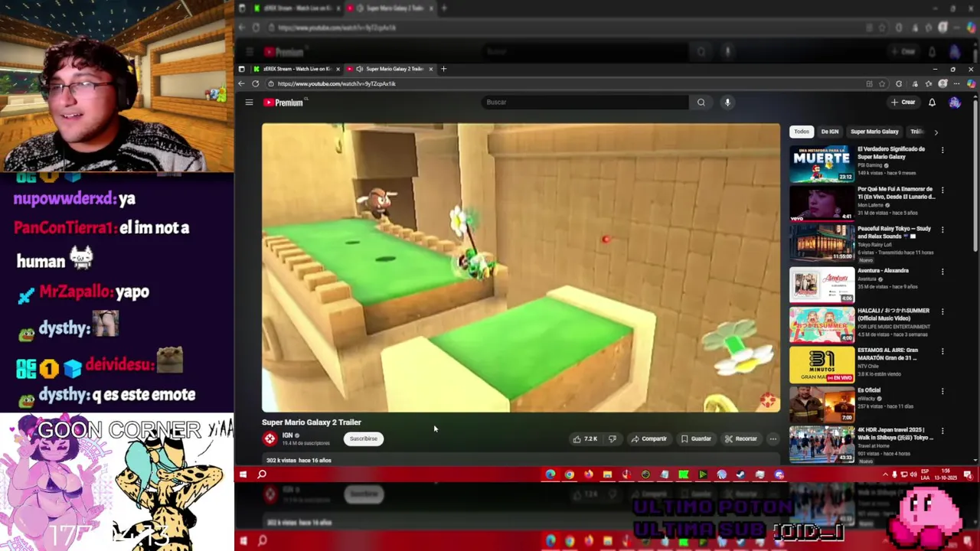Open the IGN channel name link
980x551 pixels.
click(x=287, y=435)
